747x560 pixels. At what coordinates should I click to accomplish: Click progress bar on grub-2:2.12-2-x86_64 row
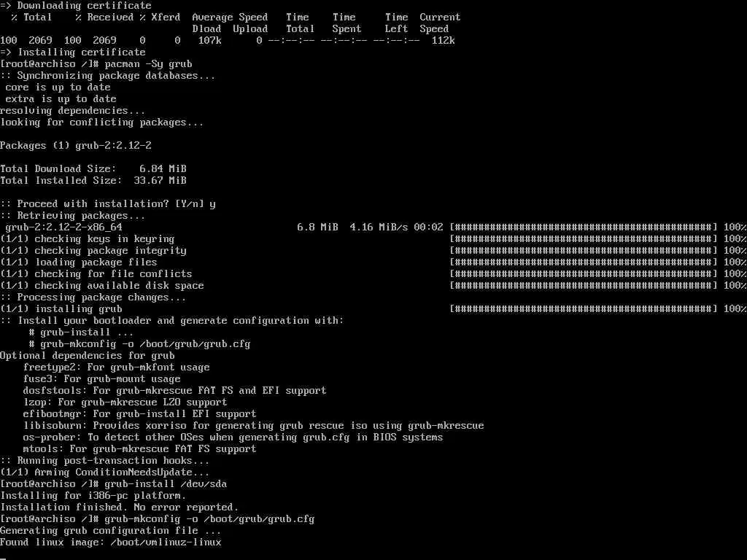tap(584, 227)
